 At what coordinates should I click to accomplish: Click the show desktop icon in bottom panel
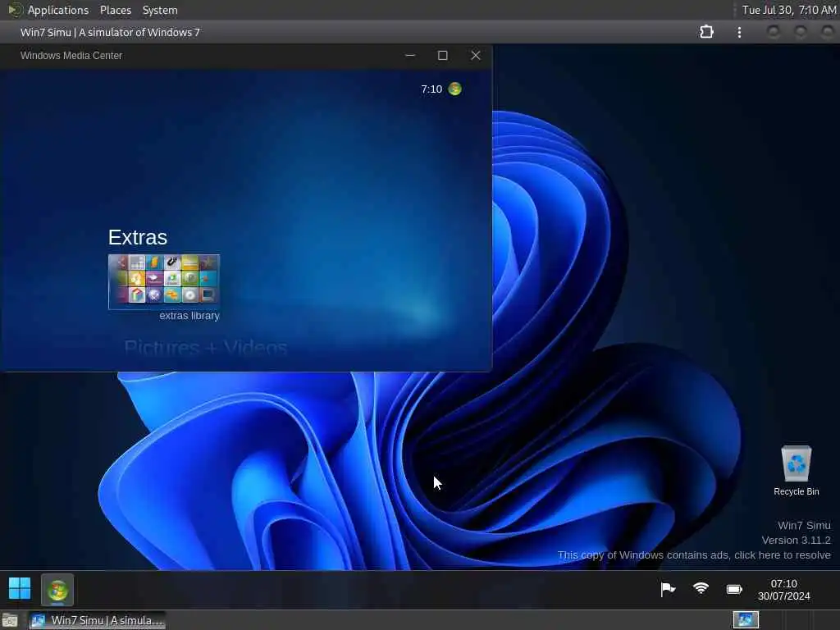point(10,621)
